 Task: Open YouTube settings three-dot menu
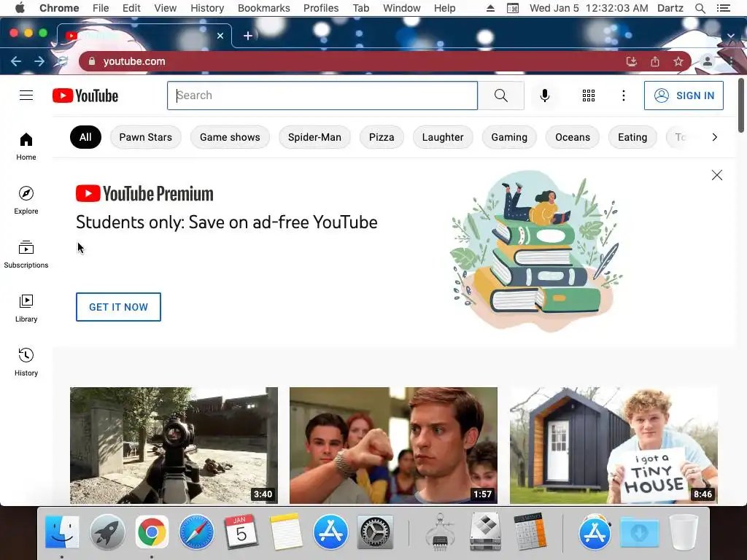pyautogui.click(x=623, y=96)
